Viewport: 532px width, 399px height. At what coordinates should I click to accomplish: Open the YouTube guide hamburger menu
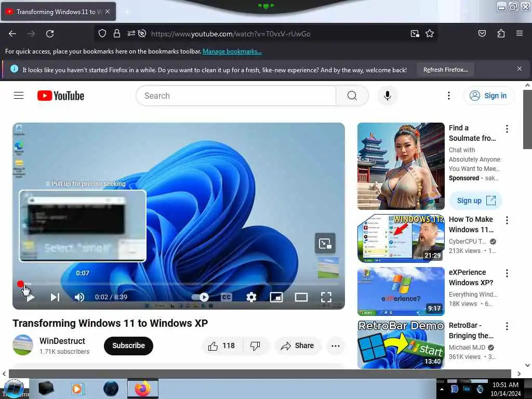19,96
